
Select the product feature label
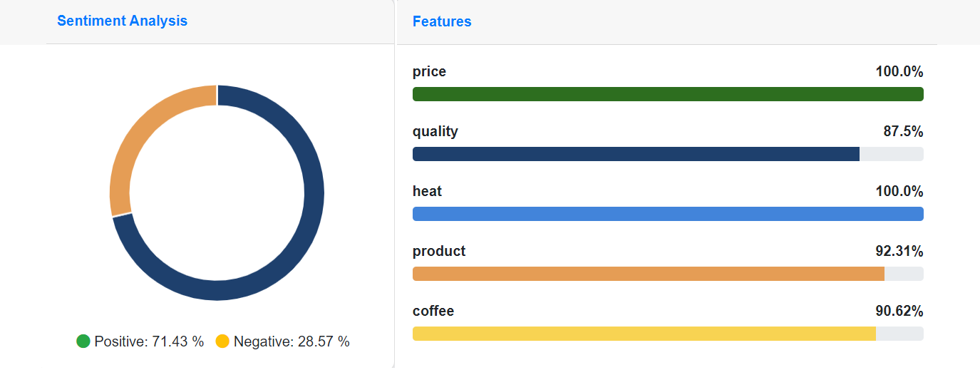pos(439,252)
